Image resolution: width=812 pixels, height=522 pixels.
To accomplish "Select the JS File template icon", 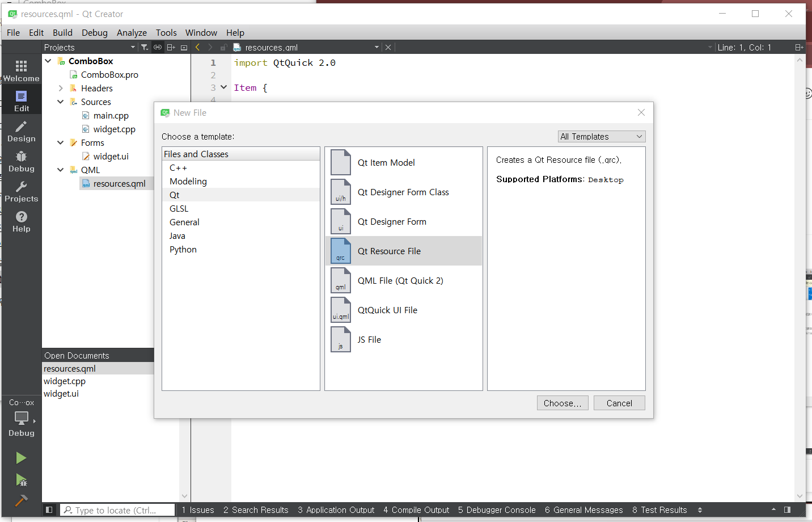I will tap(341, 339).
